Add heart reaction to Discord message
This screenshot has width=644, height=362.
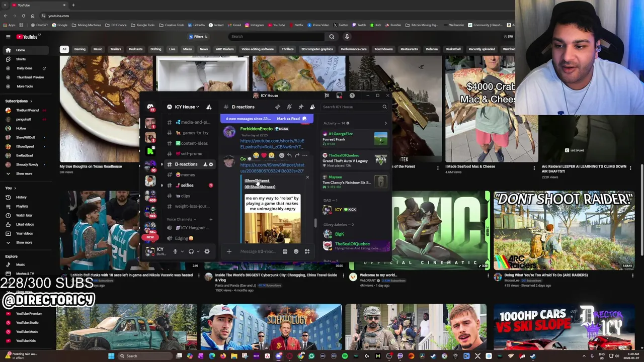(x=264, y=155)
